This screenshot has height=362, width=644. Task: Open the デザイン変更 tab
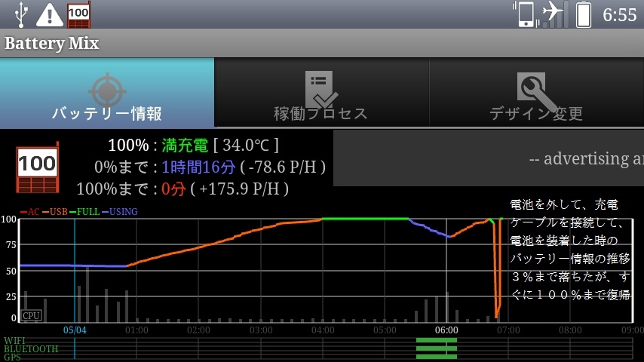[x=536, y=93]
